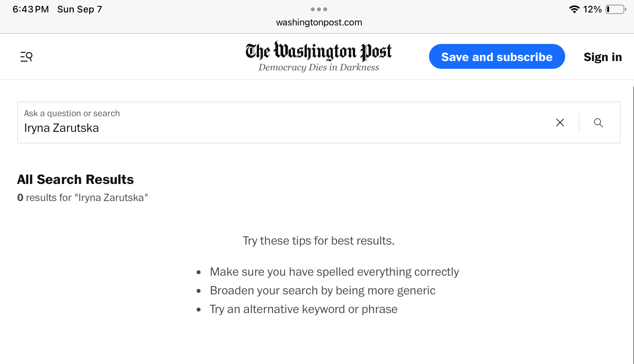Image resolution: width=634 pixels, height=364 pixels.
Task: Click the Try these tips for best results text
Action: (319, 241)
